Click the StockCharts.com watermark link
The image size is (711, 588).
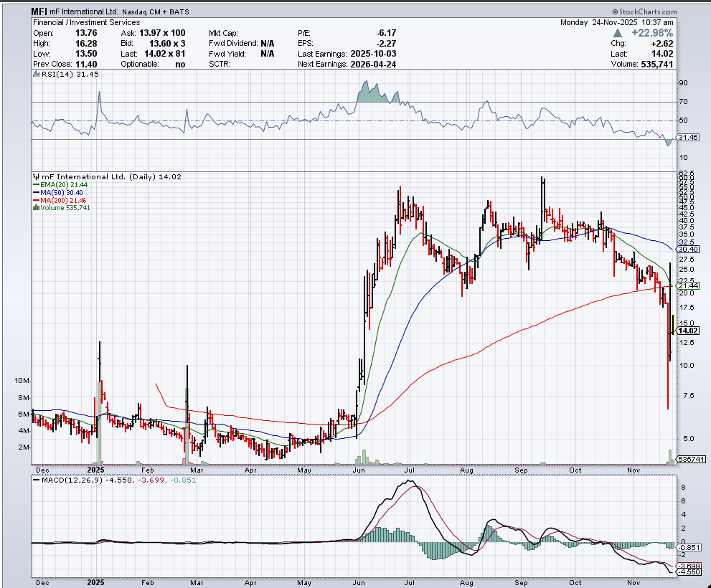644,12
